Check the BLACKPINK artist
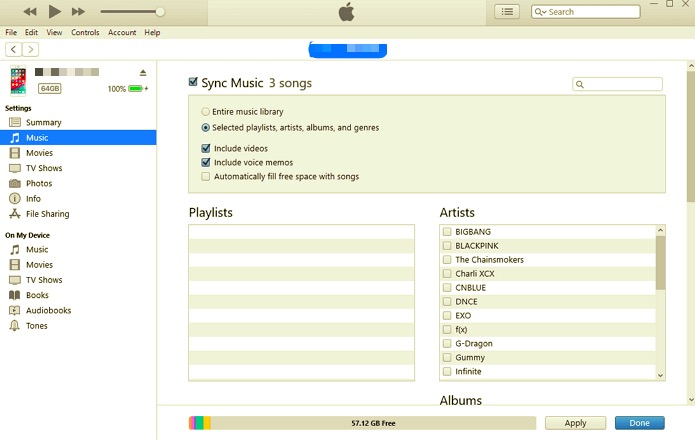The width and height of the screenshot is (695, 440). pos(447,245)
